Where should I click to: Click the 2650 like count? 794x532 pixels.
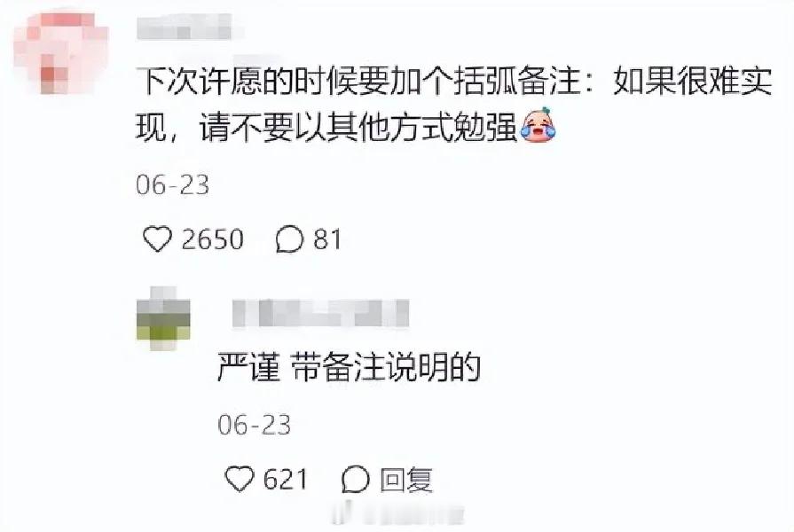(213, 239)
